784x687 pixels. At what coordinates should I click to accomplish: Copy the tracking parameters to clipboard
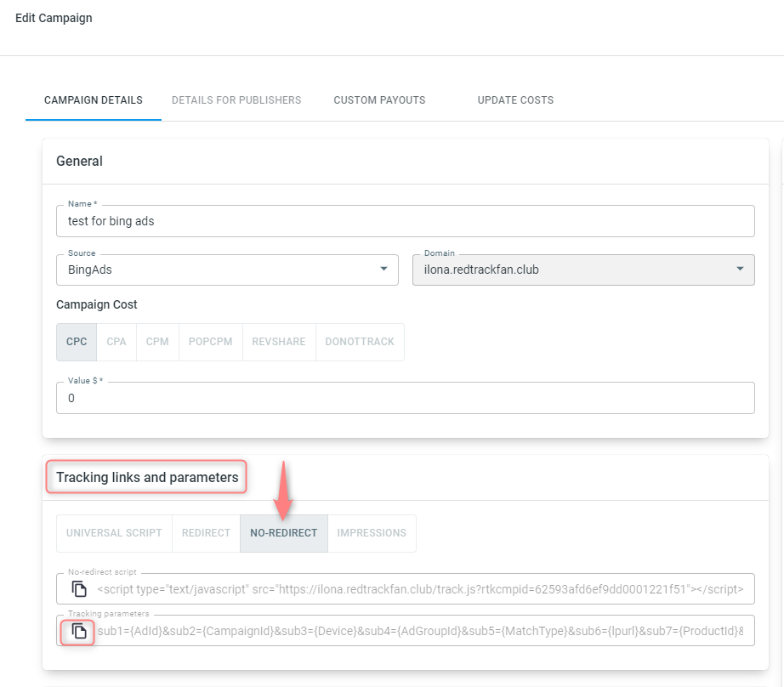tap(79, 631)
